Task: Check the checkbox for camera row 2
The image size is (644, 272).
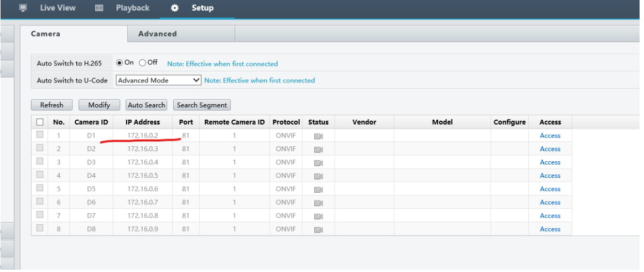Action: 40,148
